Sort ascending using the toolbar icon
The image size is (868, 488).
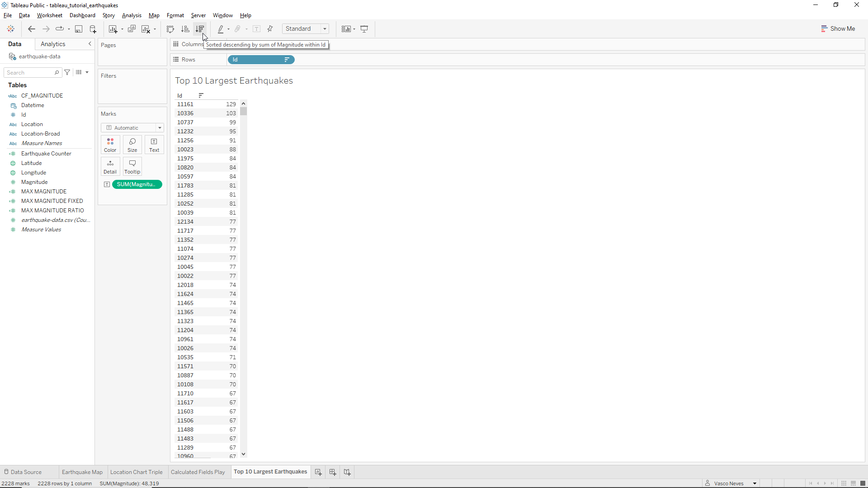tap(185, 29)
